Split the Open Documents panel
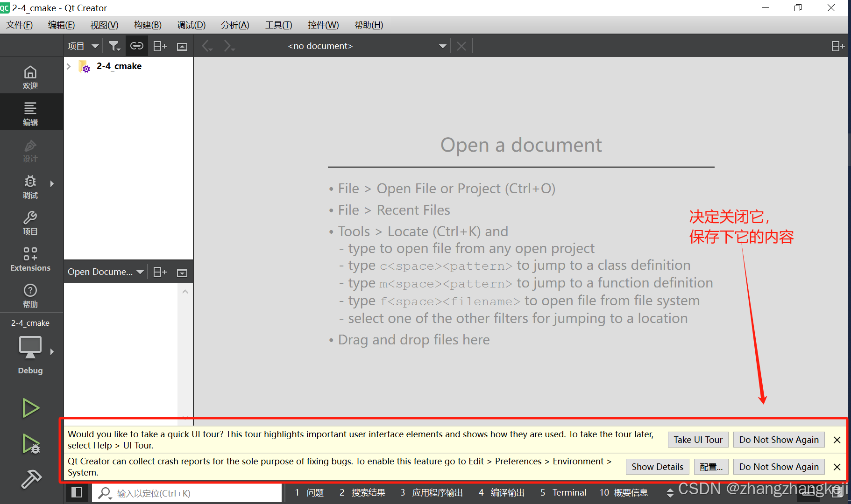Screen dimensions: 851x504 click(160, 272)
